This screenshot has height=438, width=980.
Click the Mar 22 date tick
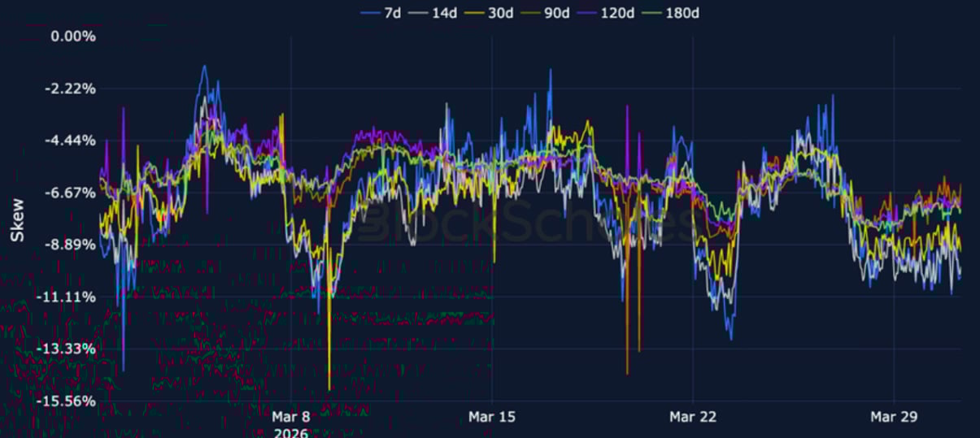(693, 418)
